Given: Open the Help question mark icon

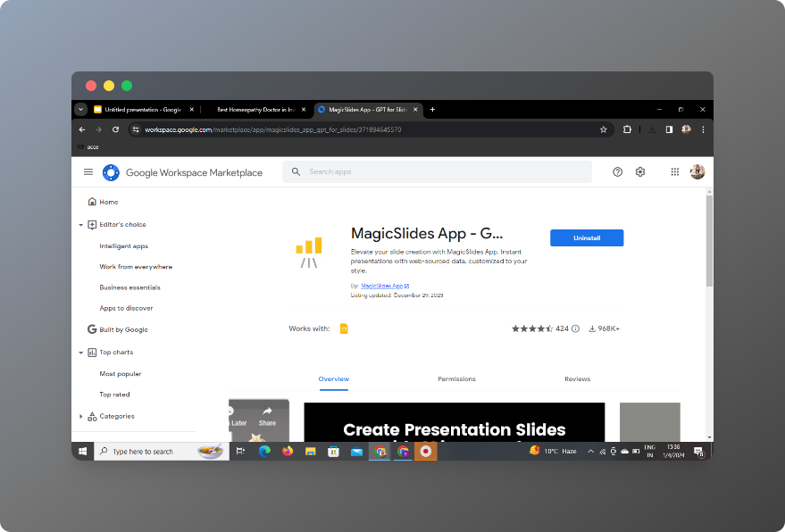Looking at the screenshot, I should tap(617, 171).
